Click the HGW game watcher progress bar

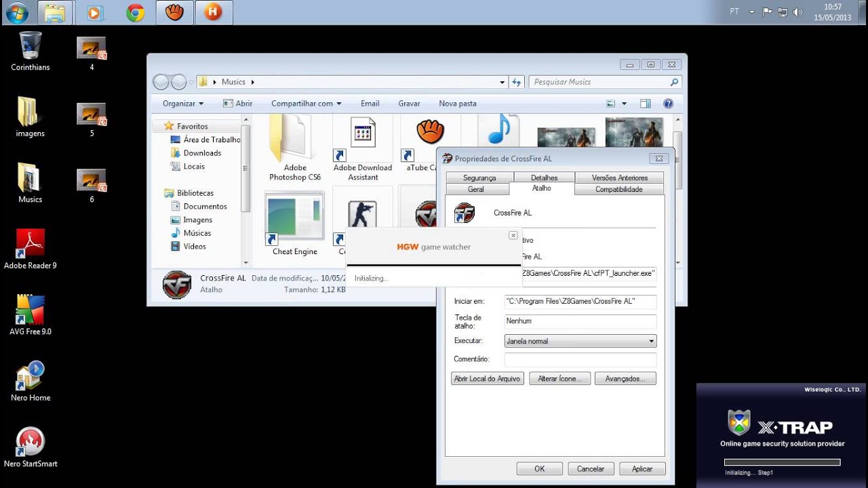point(433,264)
